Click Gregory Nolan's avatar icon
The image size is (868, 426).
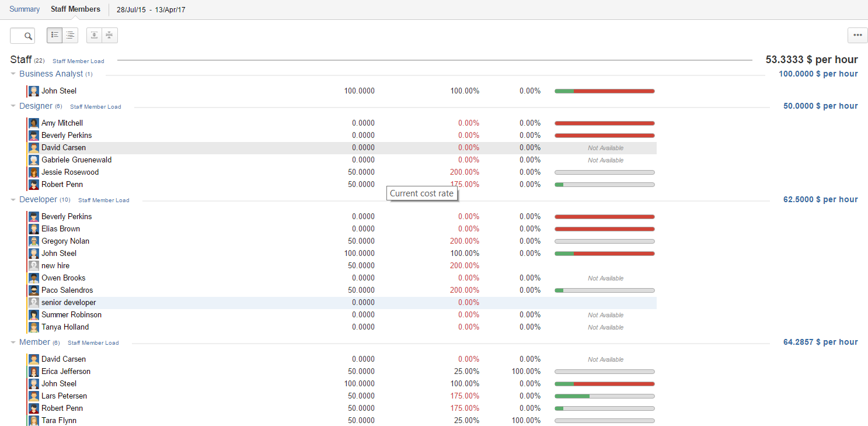pyautogui.click(x=34, y=241)
